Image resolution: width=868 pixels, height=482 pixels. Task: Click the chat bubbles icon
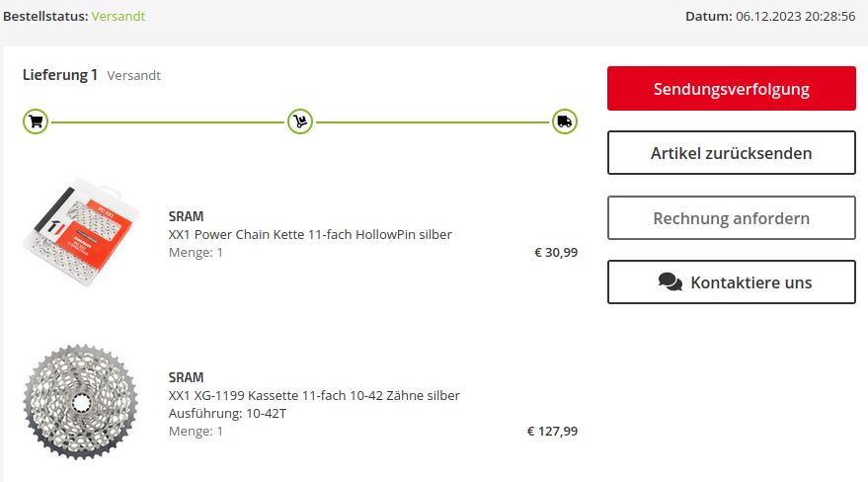(x=671, y=282)
